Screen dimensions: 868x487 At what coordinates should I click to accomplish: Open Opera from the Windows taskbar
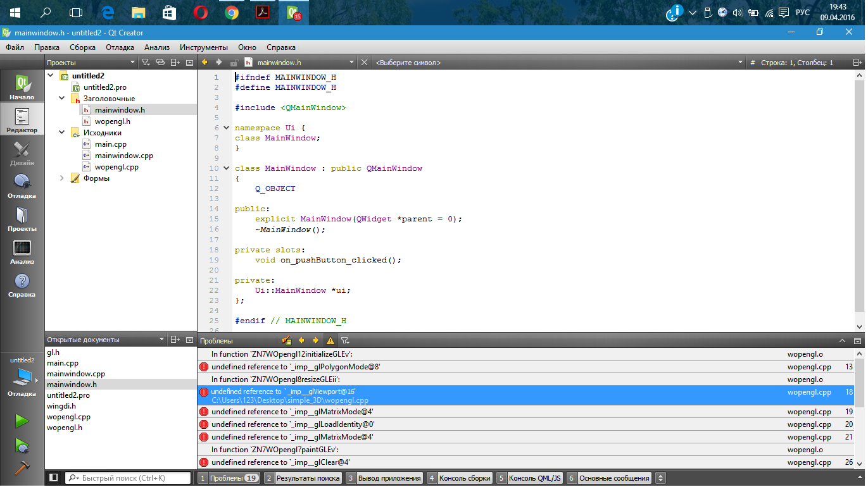[x=200, y=12]
